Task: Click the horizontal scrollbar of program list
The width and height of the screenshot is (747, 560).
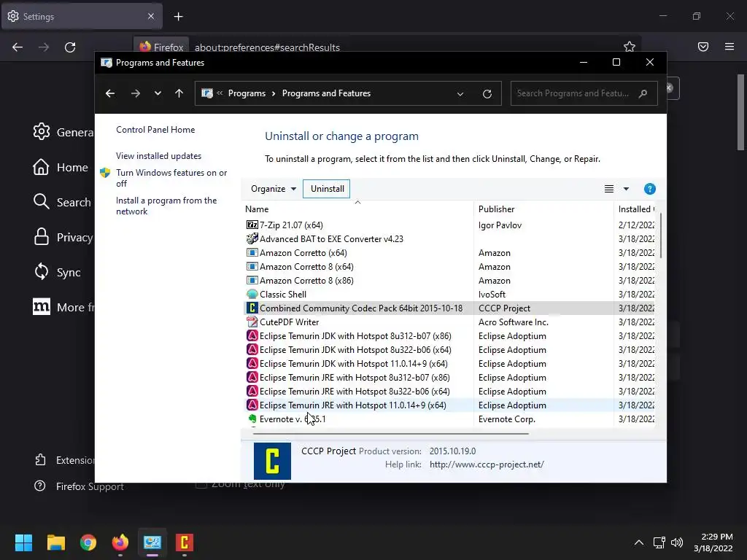Action: tap(391, 434)
